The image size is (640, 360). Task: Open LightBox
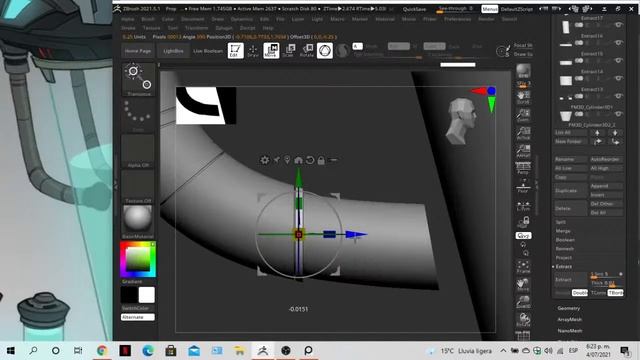[x=173, y=51]
